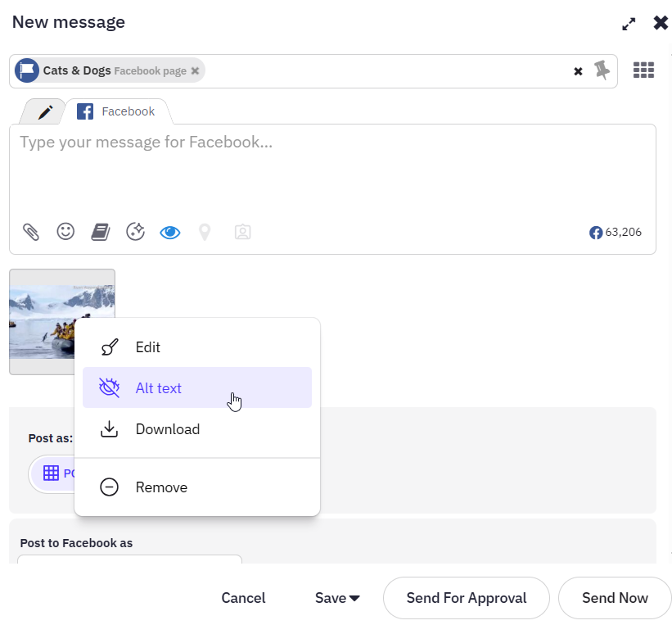Expand the New message window

tap(629, 24)
